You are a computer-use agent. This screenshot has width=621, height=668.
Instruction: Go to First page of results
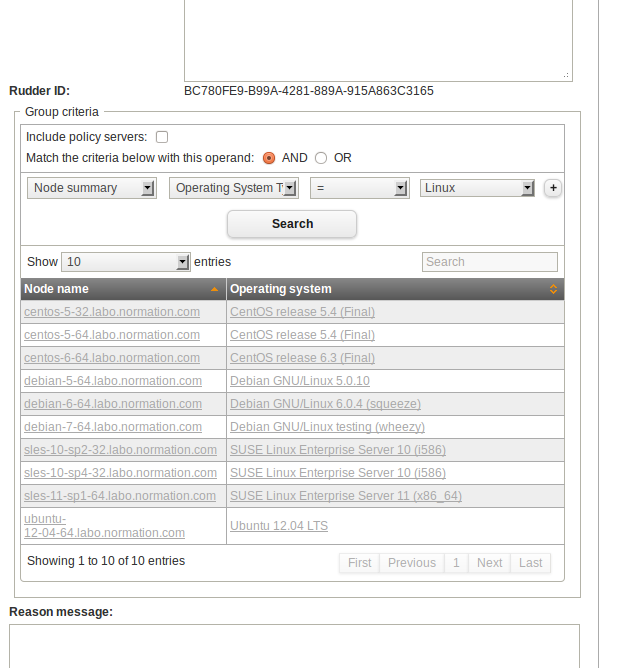[359, 563]
